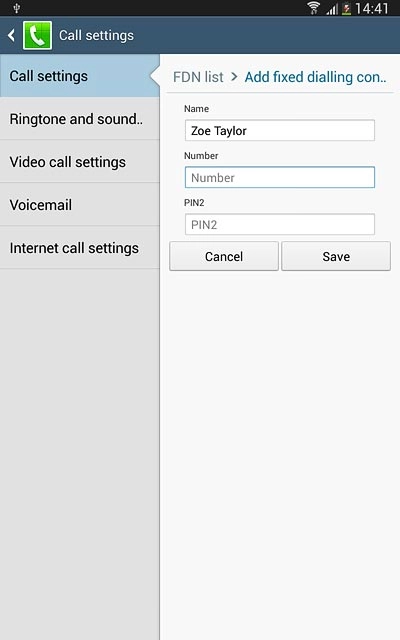Focus the Number input field
Image resolution: width=400 pixels, height=640 pixels.
click(x=280, y=178)
